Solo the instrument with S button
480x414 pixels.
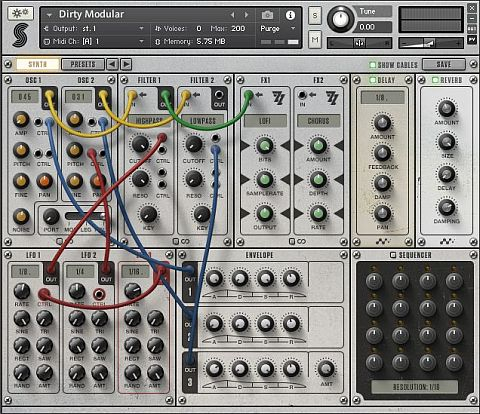(315, 16)
